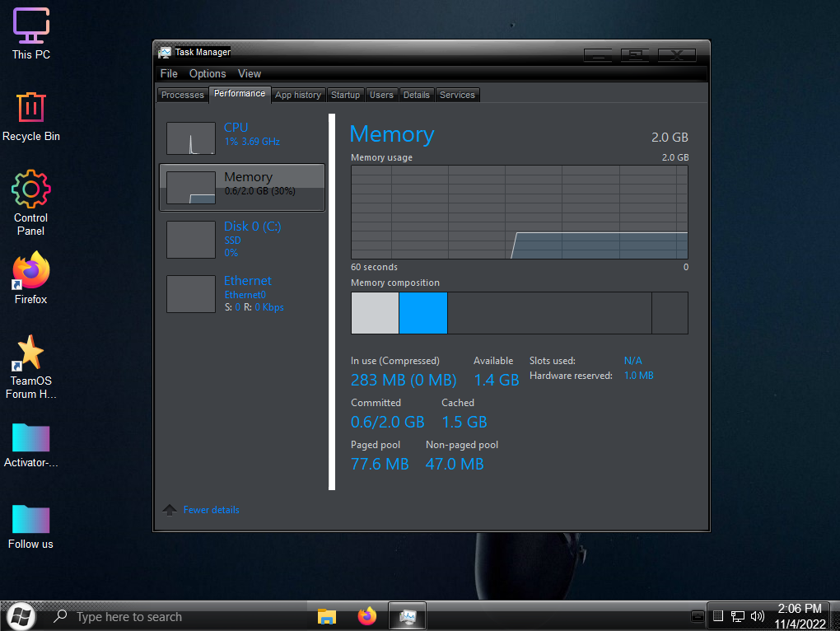
Task: Open the View menu
Action: [250, 73]
